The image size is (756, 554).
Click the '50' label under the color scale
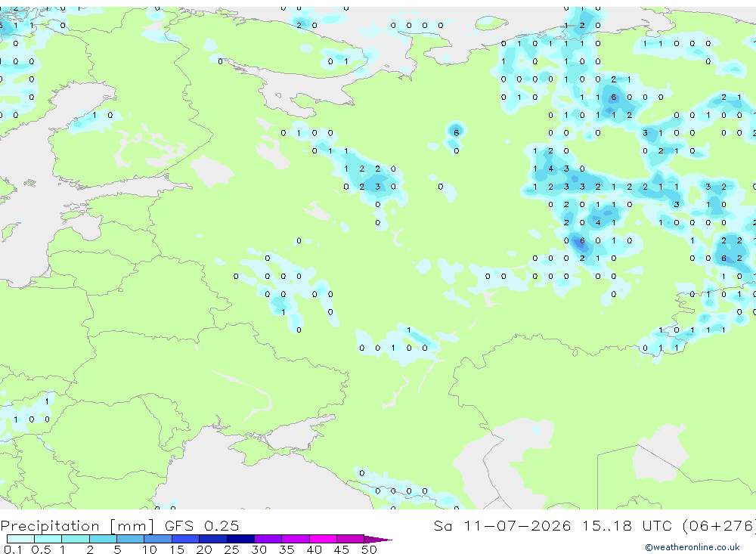[369, 549]
